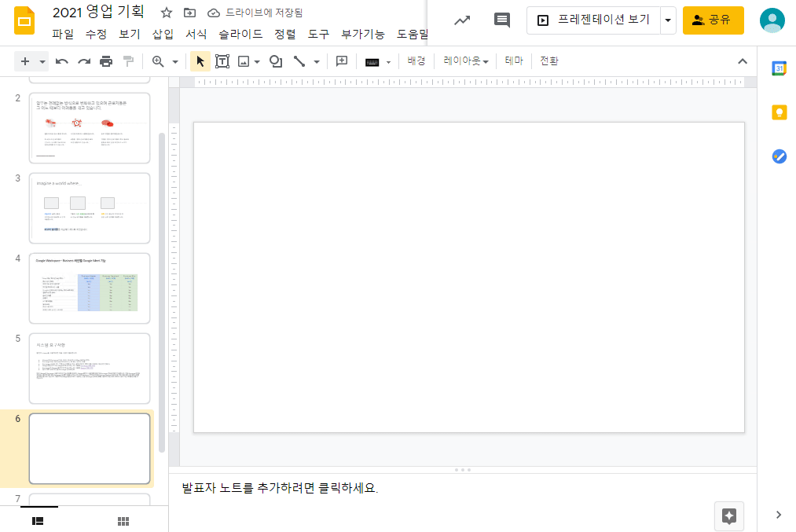Open the 레이아웃 layout dropdown
The width and height of the screenshot is (796, 532).
point(465,61)
